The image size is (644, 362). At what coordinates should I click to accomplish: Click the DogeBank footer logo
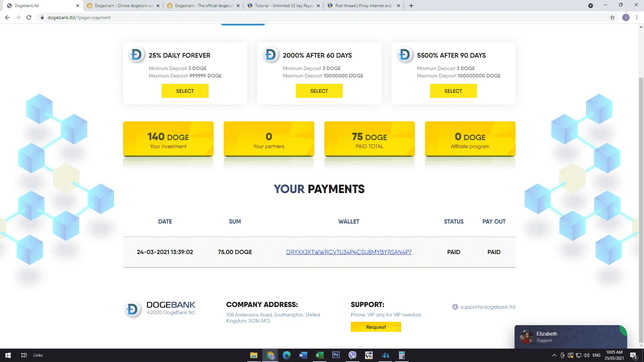pyautogui.click(x=160, y=308)
